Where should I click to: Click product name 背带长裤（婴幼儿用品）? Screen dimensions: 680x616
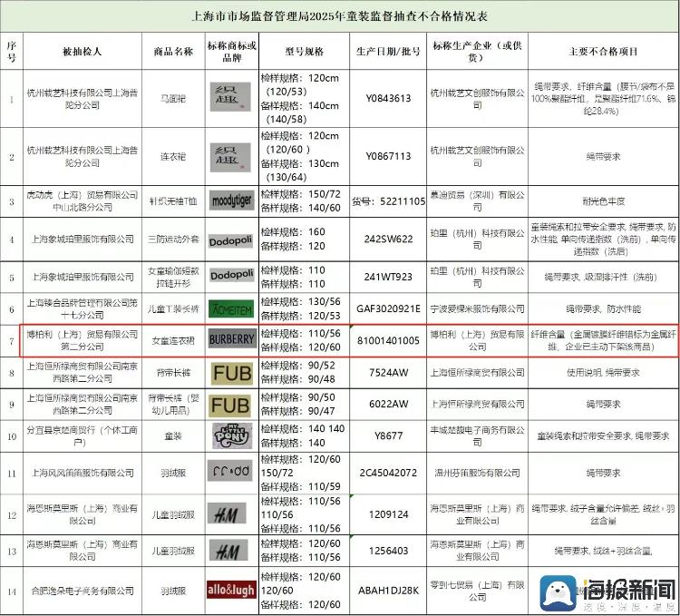tap(173, 405)
